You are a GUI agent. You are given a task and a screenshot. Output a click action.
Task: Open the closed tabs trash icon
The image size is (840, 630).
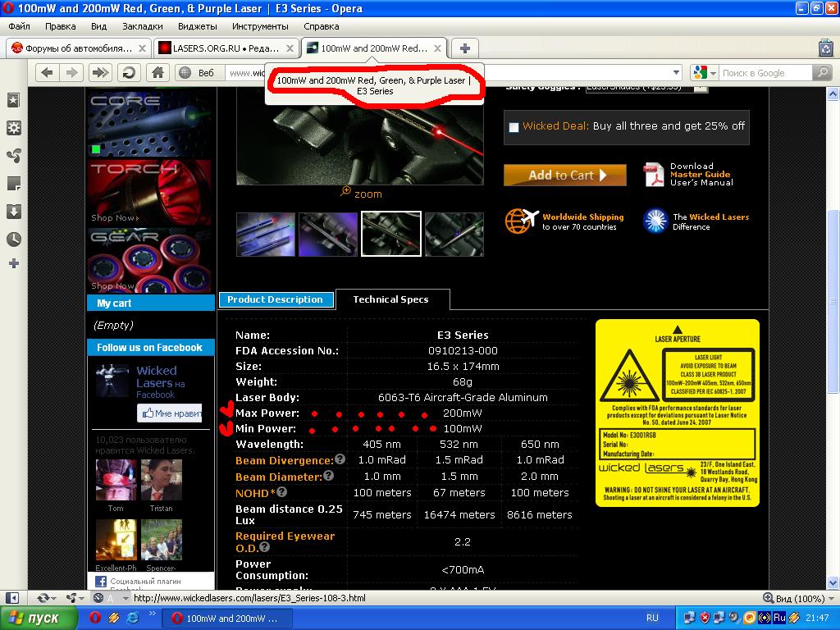point(825,48)
